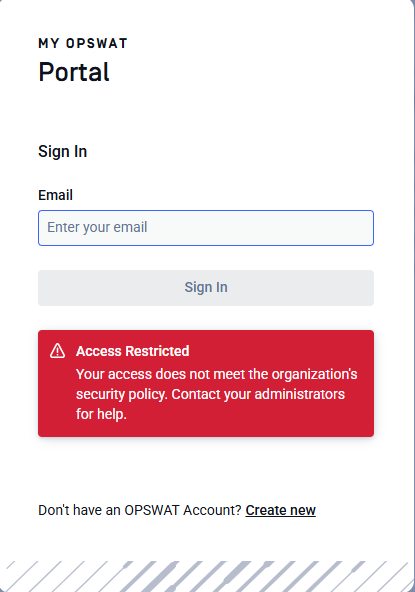Viewport: 415px width, 592px height.
Task: Click the Email field label
Action: click(x=56, y=195)
